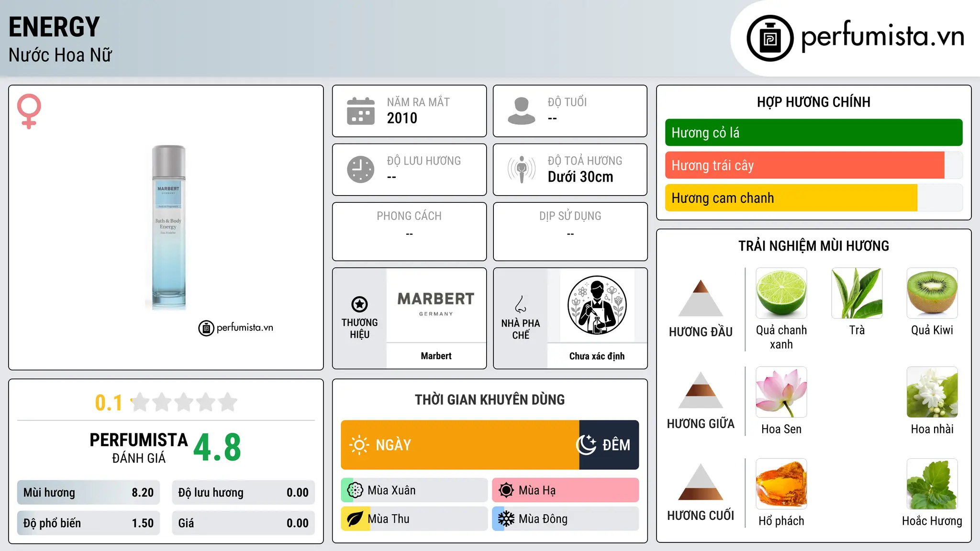Select the Hổ phách amber image
The width and height of the screenshot is (980, 551).
pos(781,484)
